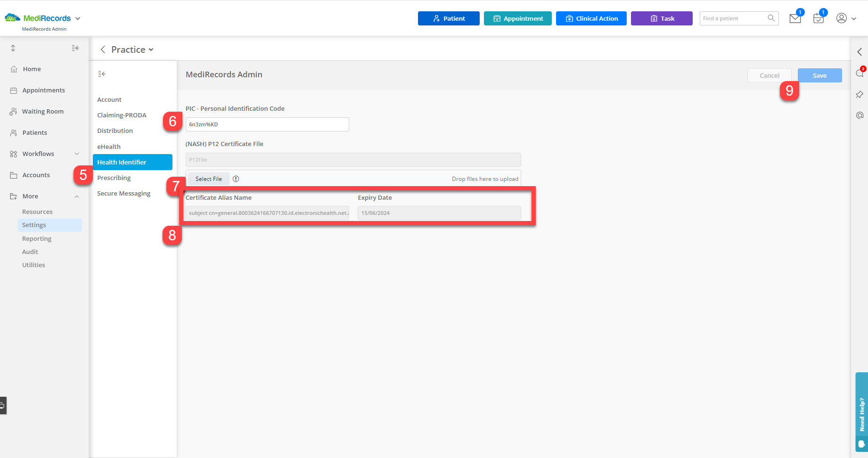This screenshot has height=458, width=868.
Task: Click the Drop files here to upload area
Action: (x=485, y=179)
